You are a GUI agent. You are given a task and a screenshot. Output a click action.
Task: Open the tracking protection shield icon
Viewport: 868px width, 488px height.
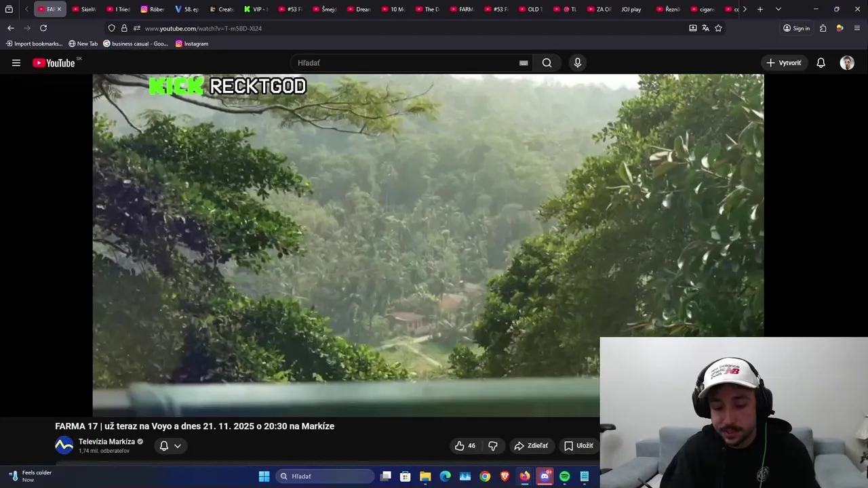pyautogui.click(x=111, y=28)
